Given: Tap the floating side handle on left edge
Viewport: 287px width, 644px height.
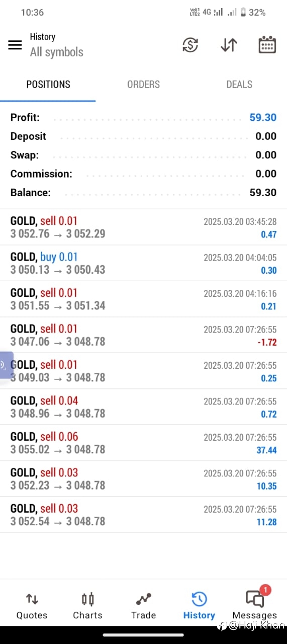Looking at the screenshot, I should tap(6, 365).
